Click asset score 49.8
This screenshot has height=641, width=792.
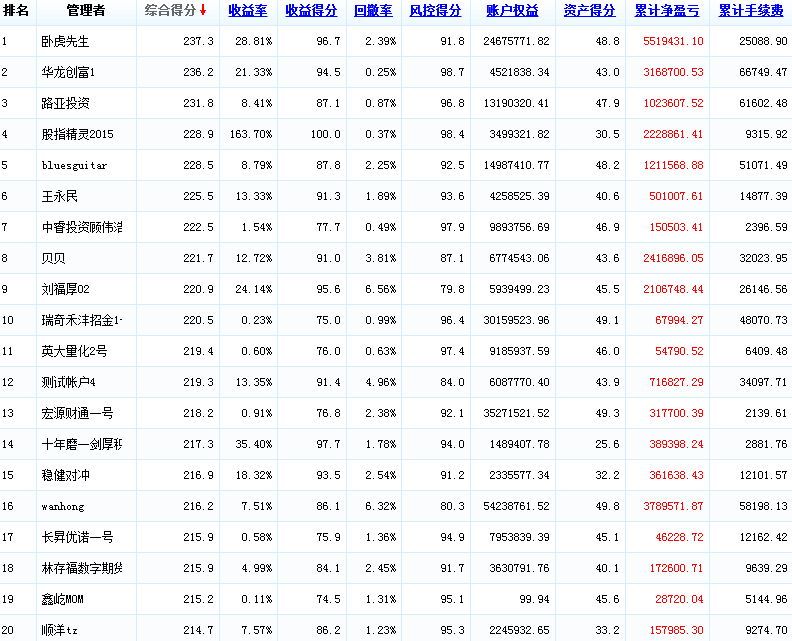[x=608, y=506]
